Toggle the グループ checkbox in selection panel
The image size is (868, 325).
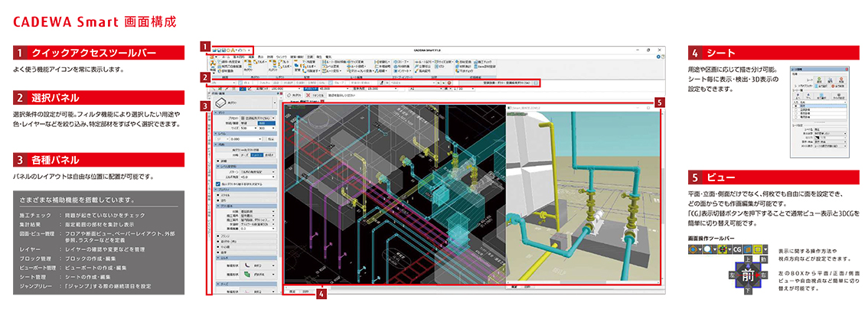point(330,83)
